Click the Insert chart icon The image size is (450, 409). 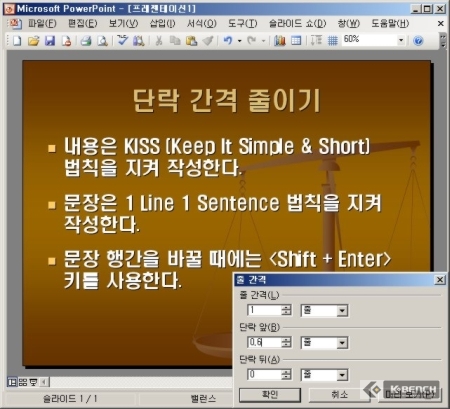(279, 41)
